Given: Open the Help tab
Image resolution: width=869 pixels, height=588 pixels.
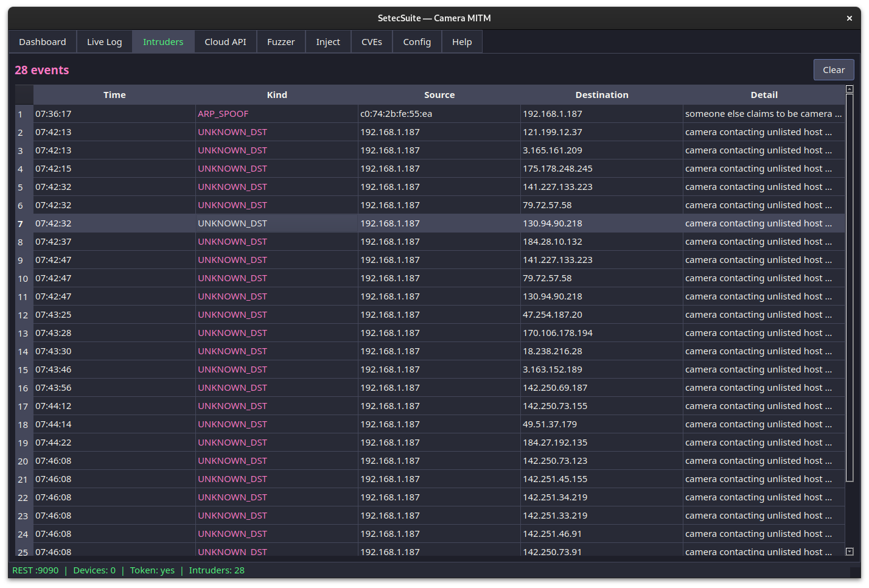Looking at the screenshot, I should coord(461,41).
